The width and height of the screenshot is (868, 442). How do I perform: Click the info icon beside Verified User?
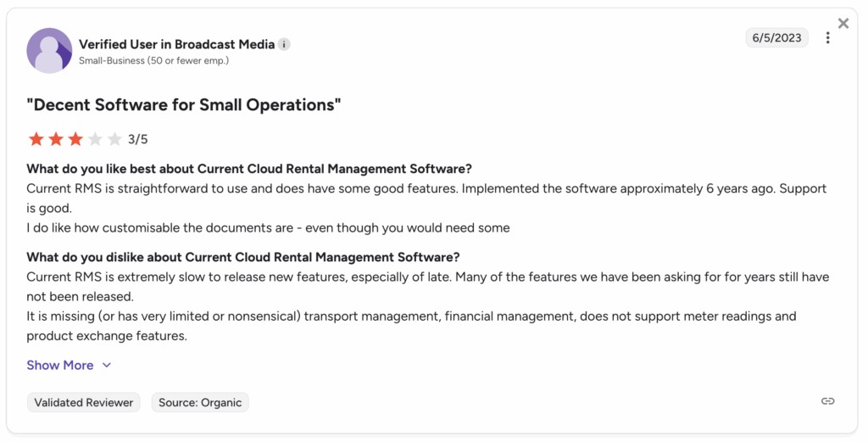285,44
